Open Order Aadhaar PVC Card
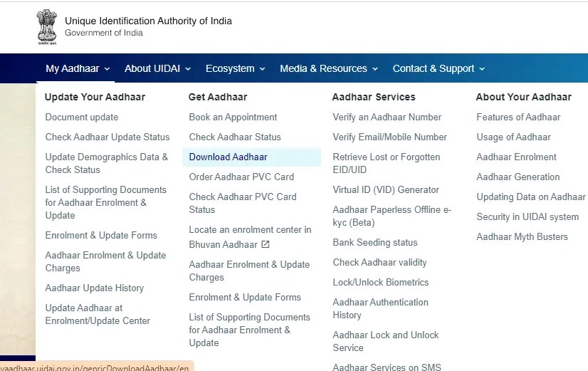 (241, 177)
